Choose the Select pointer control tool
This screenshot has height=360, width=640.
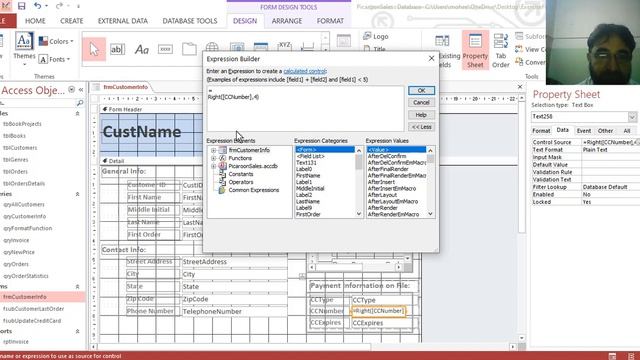[94, 49]
